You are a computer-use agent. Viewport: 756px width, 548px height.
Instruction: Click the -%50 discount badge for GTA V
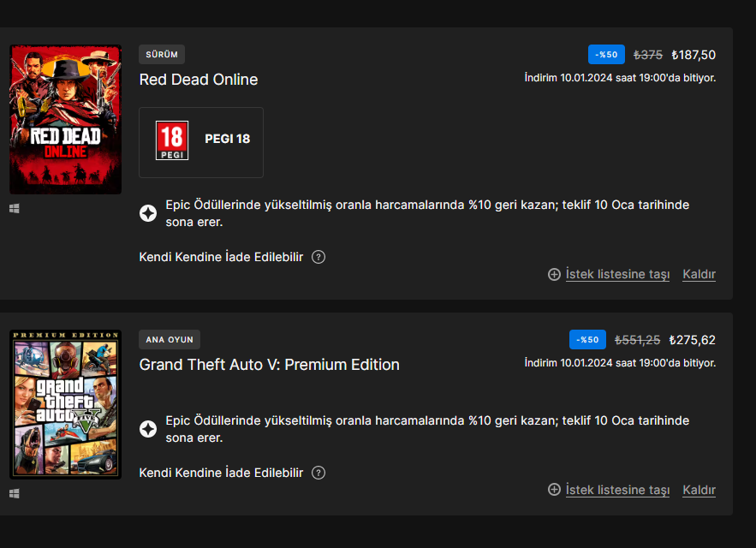587,340
